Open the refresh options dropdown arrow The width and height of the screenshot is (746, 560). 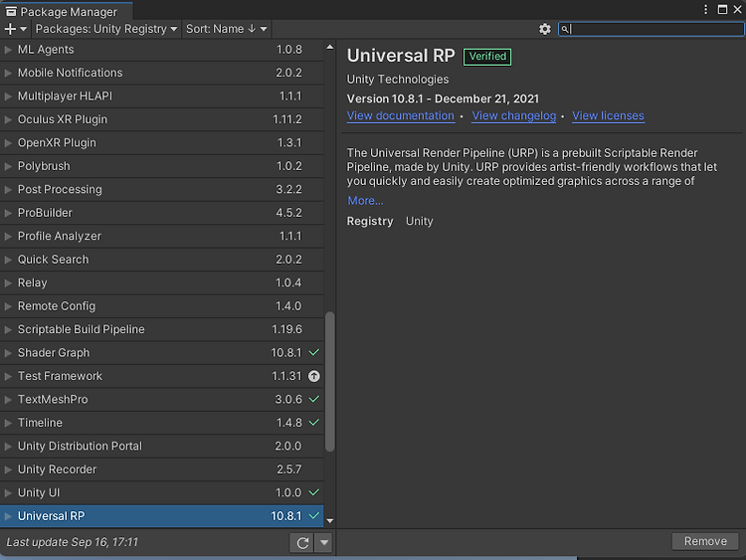pos(324,542)
